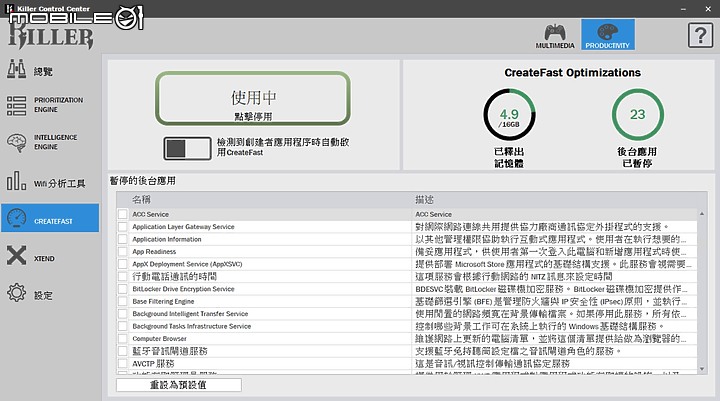
Task: Select 'Application Information' row text
Action: (167, 239)
